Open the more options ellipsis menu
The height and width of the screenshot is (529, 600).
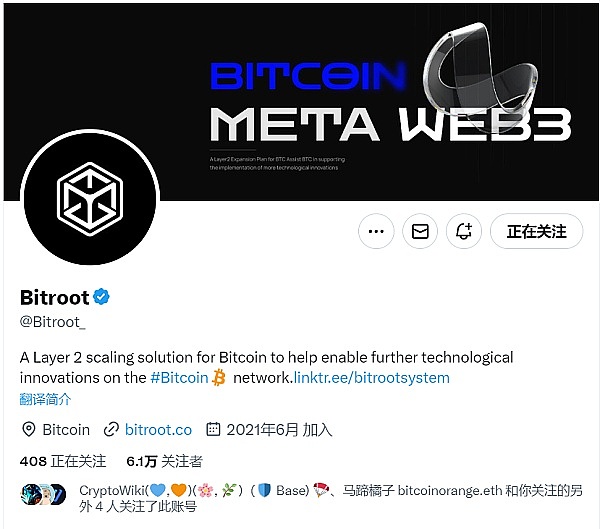pos(376,231)
